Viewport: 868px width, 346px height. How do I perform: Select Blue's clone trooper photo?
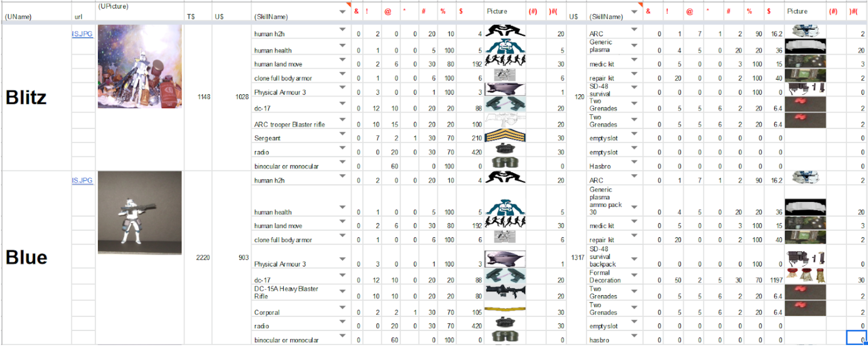[140, 212]
